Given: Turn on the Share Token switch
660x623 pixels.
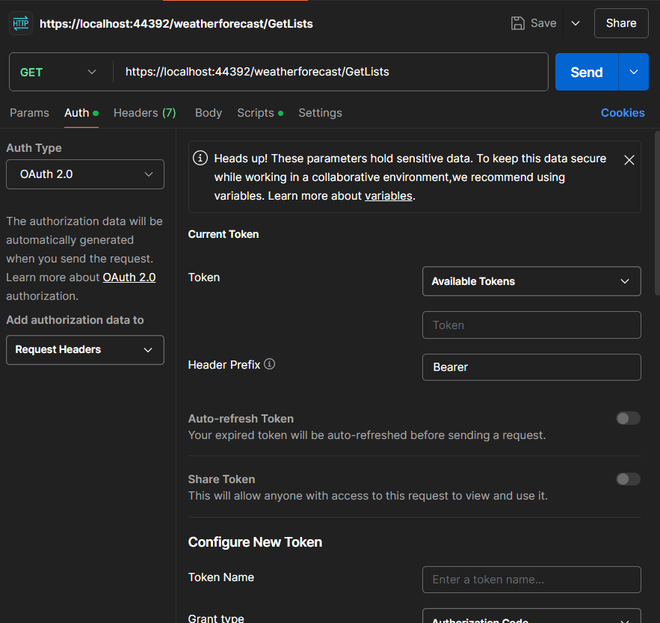Looking at the screenshot, I should [628, 479].
